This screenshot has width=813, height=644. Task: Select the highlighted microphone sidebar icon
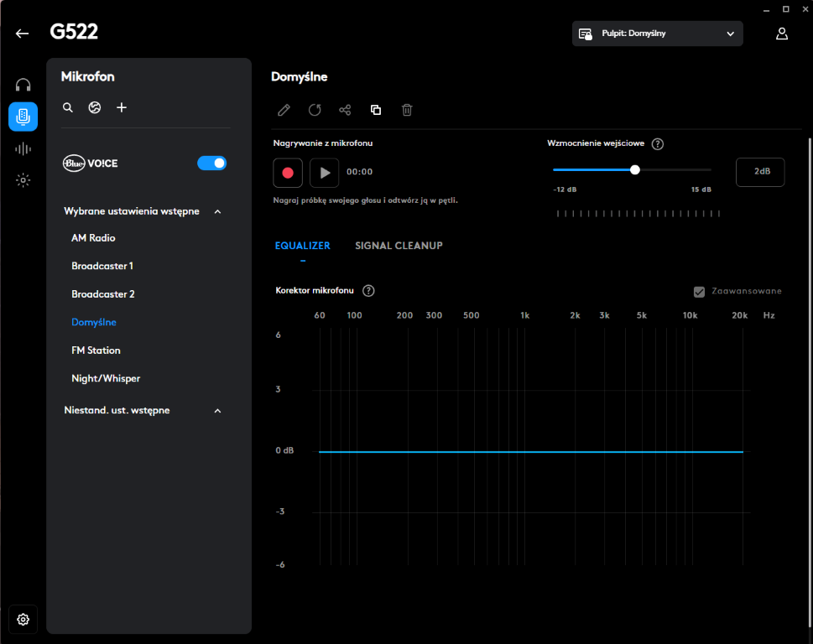coord(23,117)
